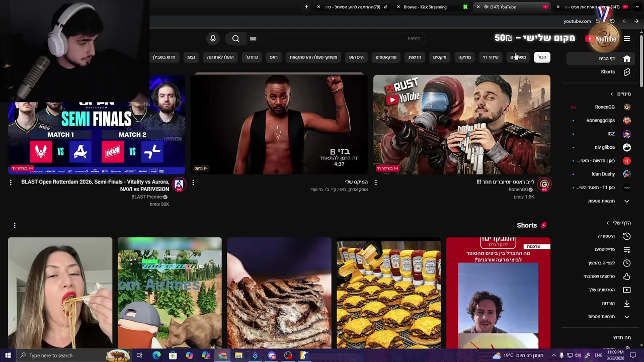The width and height of the screenshot is (644, 362).
Task: Open IGZ channel in subscriptions list
Action: (x=602, y=134)
